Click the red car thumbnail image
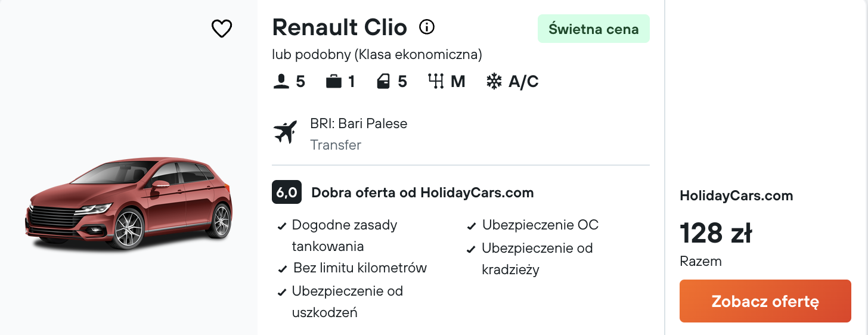 tap(129, 203)
